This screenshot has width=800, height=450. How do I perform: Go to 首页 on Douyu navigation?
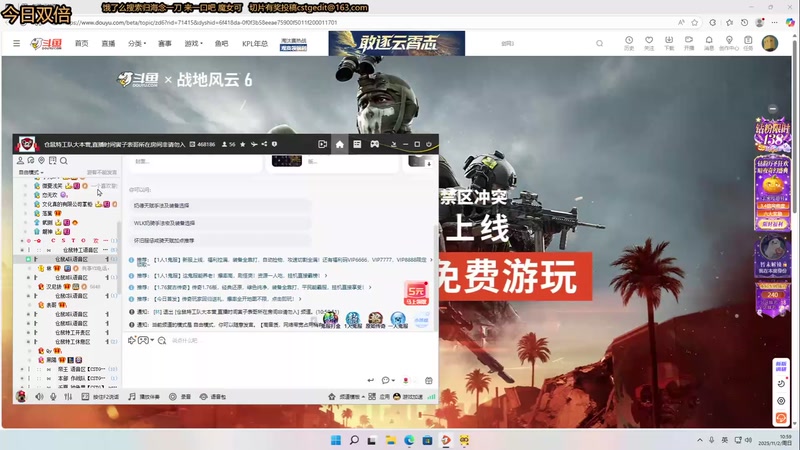pos(82,43)
